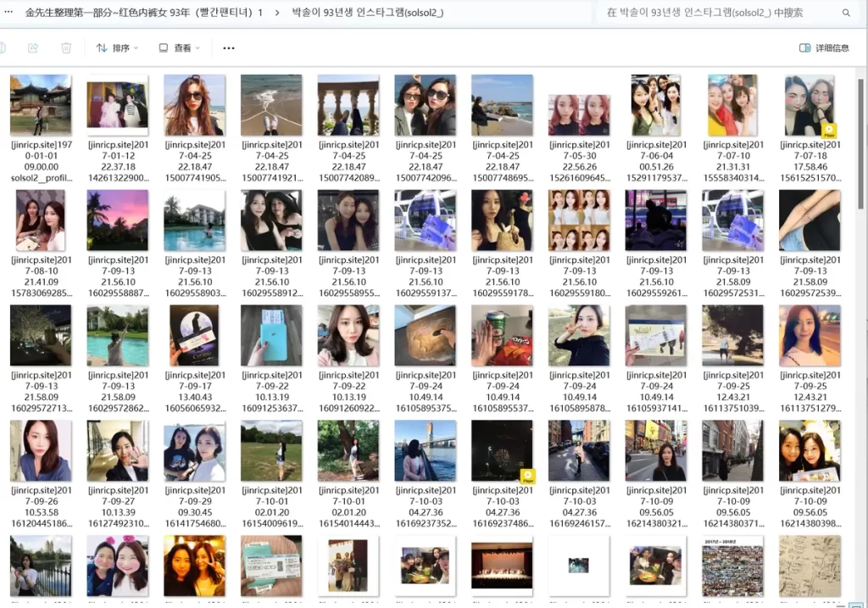Select file ending 16154014443 thumbnail
The width and height of the screenshot is (868, 608).
348,451
